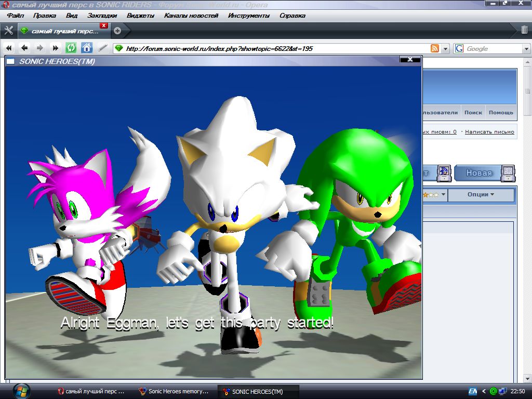
Task: Open the Закладки menu
Action: click(102, 16)
